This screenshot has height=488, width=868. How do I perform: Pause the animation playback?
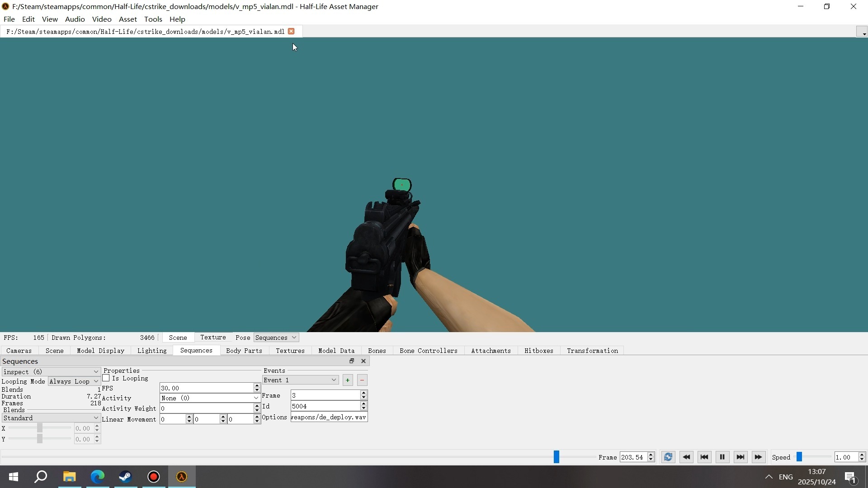click(x=722, y=457)
